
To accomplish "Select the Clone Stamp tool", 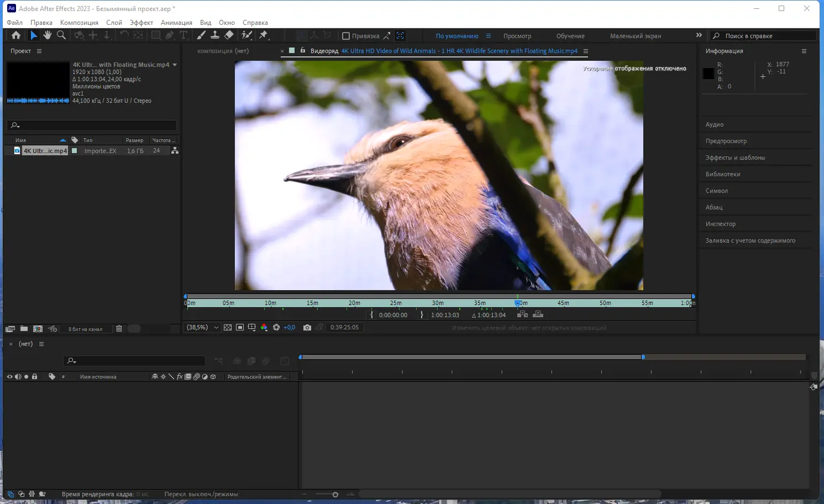I will [215, 35].
